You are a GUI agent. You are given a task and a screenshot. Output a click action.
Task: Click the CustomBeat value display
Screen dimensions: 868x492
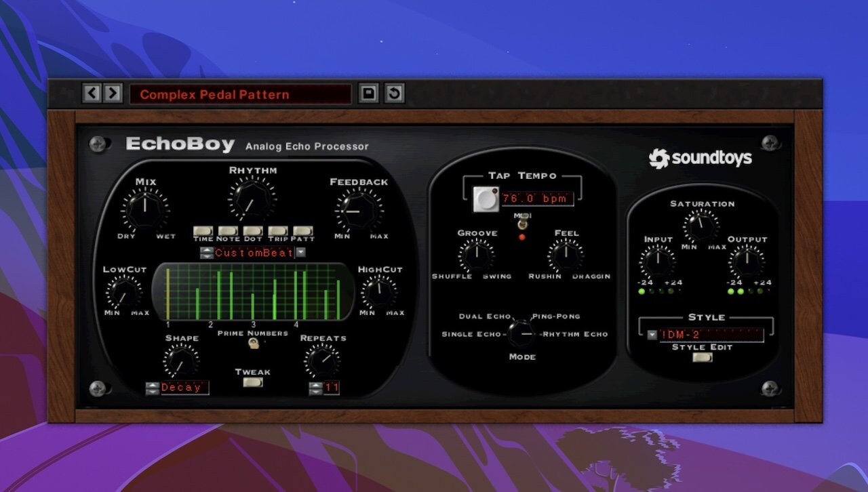click(254, 253)
